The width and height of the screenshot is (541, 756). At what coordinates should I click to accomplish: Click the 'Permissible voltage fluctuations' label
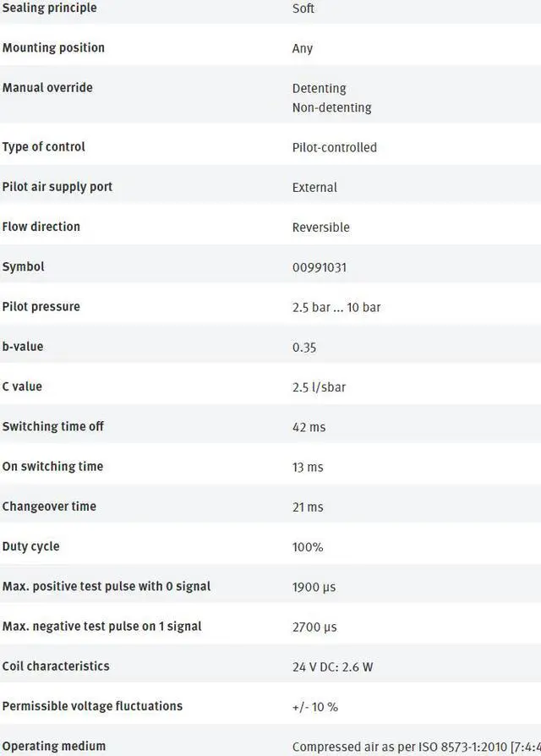point(92,705)
